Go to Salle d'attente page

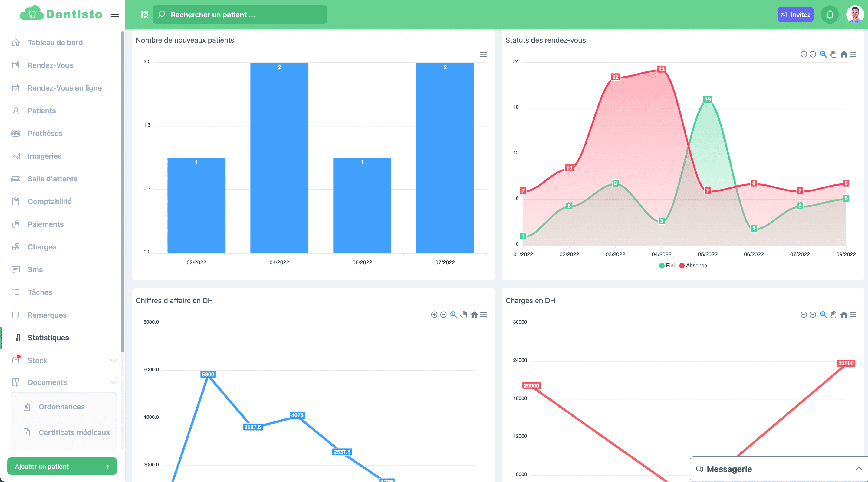tap(53, 179)
